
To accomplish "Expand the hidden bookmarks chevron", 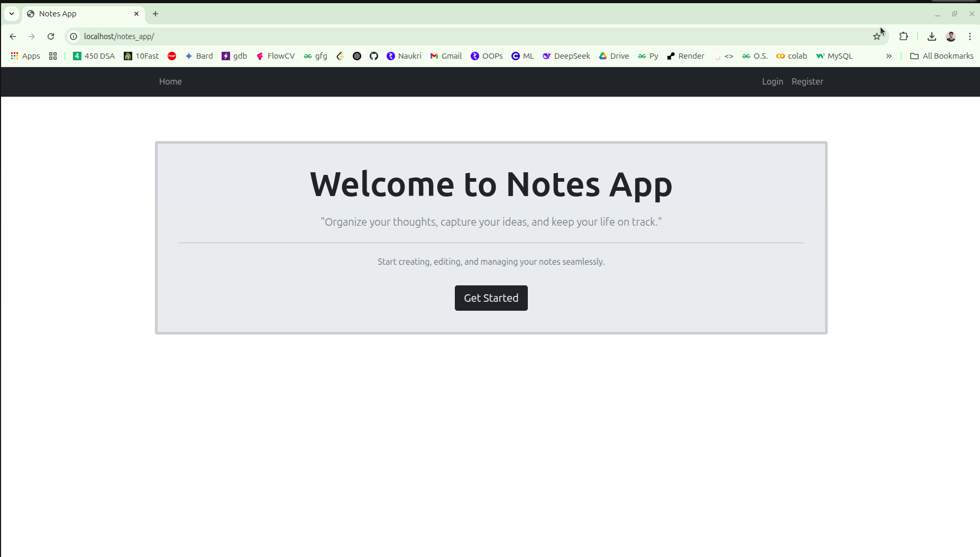I will [889, 56].
